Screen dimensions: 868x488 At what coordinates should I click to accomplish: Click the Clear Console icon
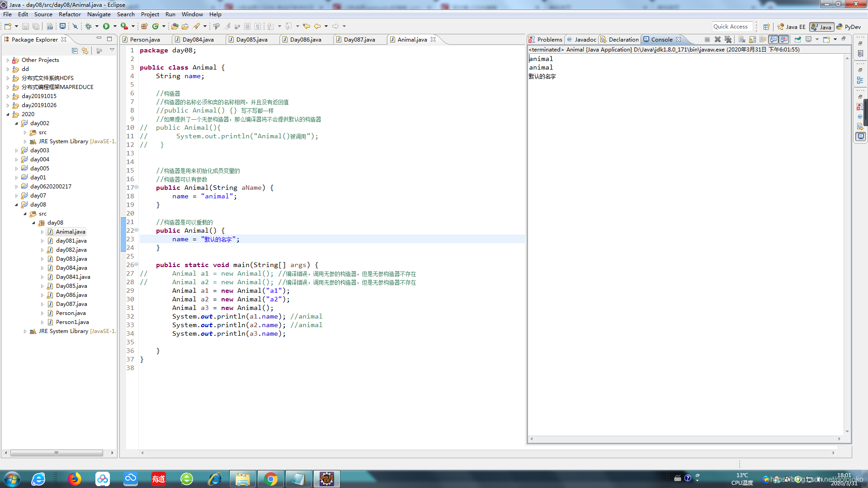(742, 40)
